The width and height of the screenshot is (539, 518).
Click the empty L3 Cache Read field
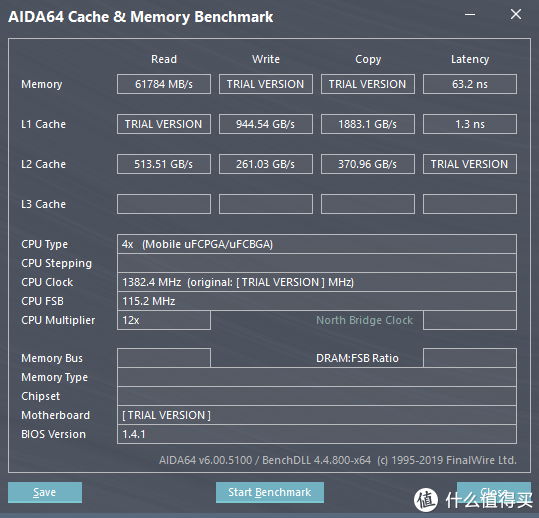164,204
